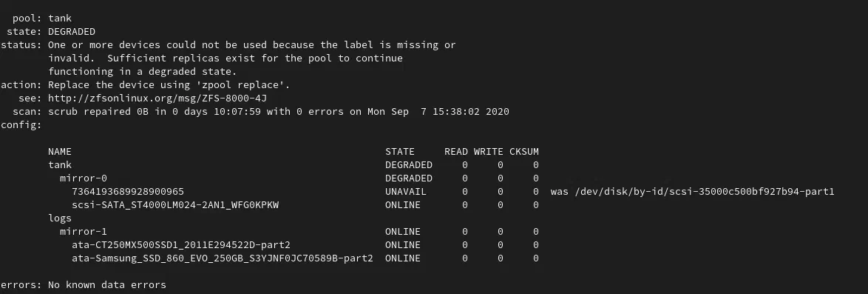Screen dimensions: 868x294
Task: Select scsi-SATA_ST4000LM024-2AN1_WFG0KPKW device entry
Action: [x=175, y=204]
